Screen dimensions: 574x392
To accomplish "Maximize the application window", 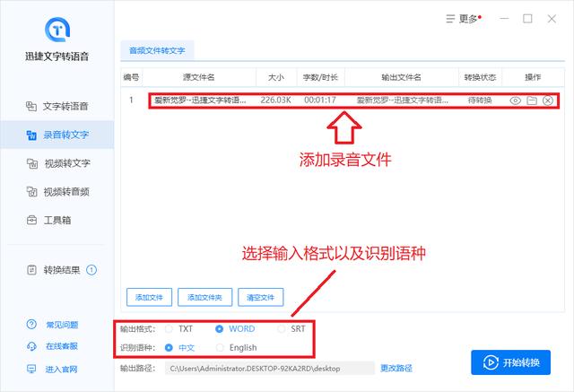I will 527,18.
